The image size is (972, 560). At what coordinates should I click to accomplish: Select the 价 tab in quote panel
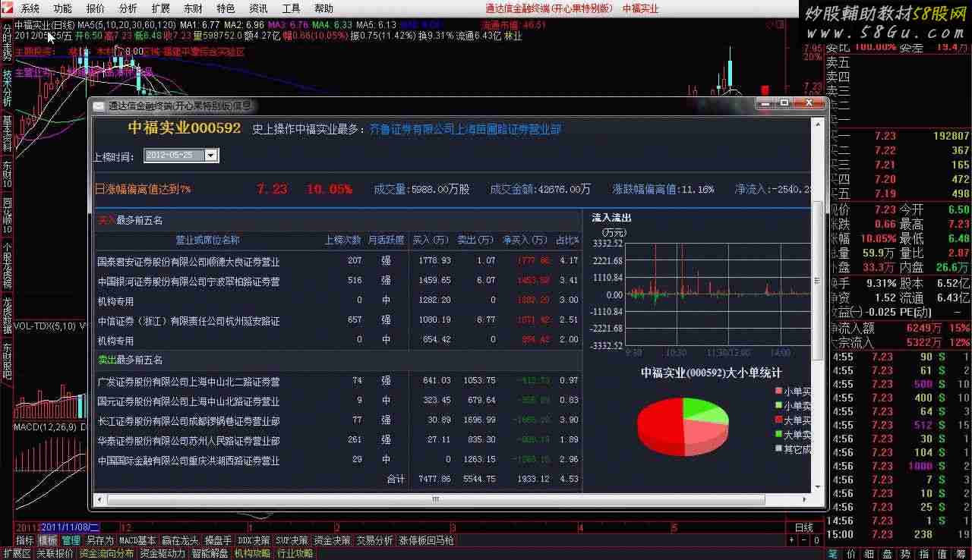coord(851,553)
